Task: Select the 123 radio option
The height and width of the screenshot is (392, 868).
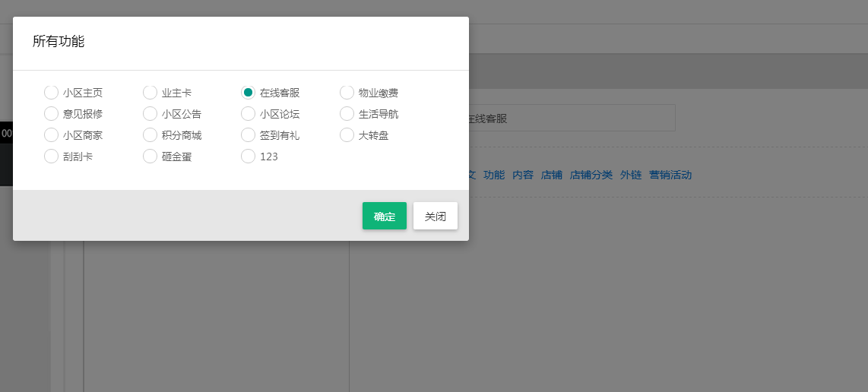Action: (248, 156)
